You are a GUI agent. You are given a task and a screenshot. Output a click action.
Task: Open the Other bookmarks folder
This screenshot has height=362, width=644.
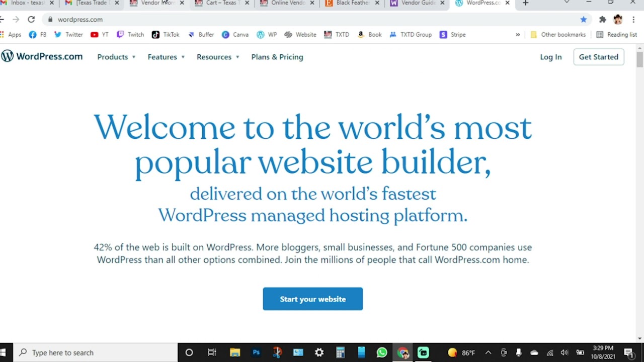coord(558,35)
